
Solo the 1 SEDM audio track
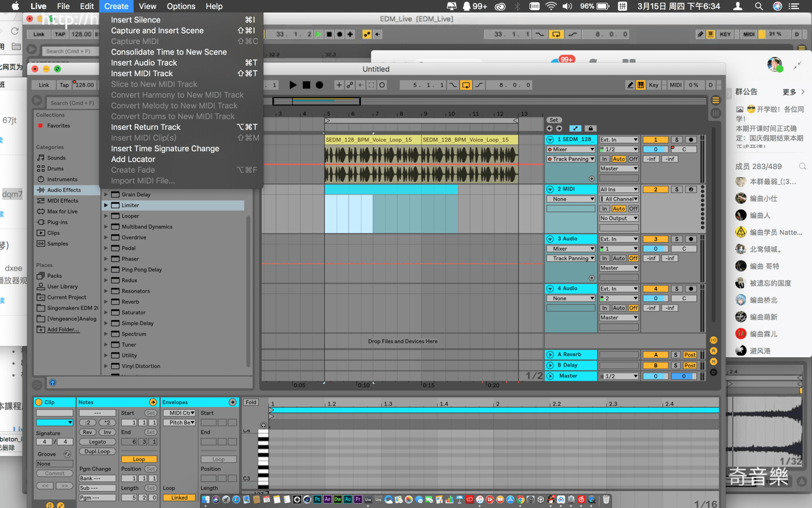point(676,140)
